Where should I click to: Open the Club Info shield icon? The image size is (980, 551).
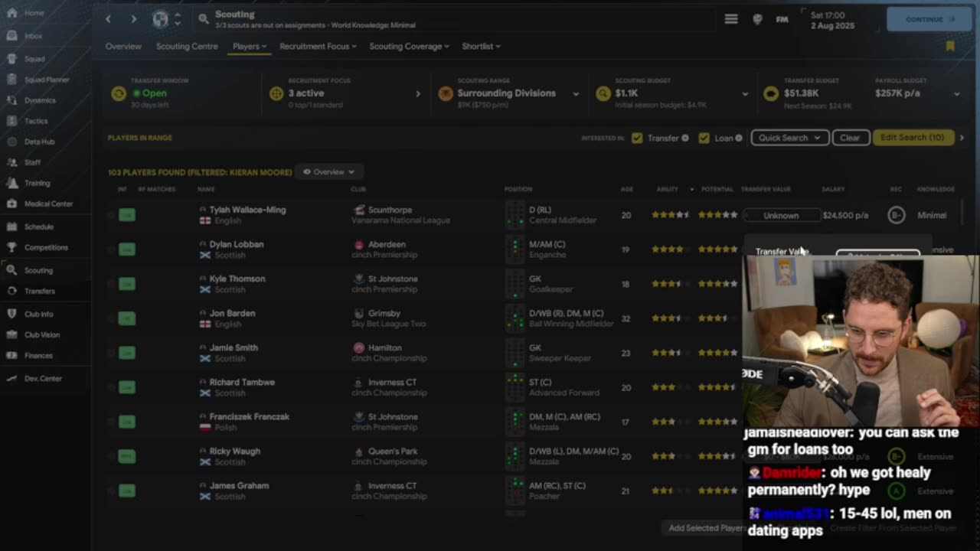pos(11,314)
